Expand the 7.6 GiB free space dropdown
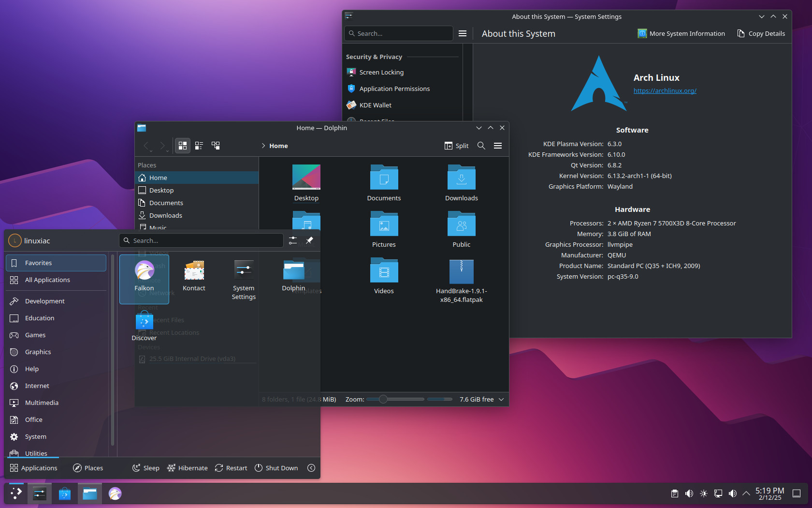Viewport: 812px width, 508px height. coord(501,399)
